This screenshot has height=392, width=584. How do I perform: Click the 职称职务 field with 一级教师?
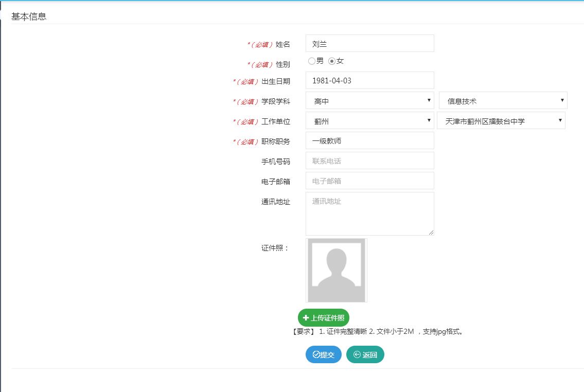pyautogui.click(x=369, y=141)
